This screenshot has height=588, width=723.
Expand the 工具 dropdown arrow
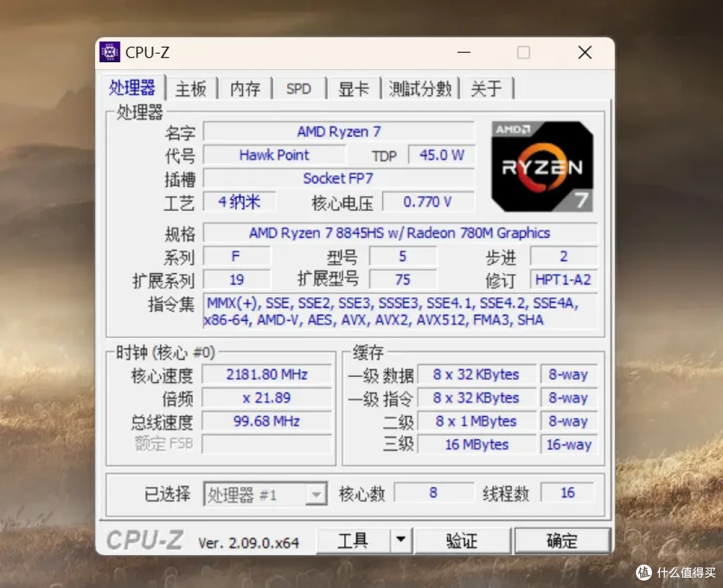(401, 540)
